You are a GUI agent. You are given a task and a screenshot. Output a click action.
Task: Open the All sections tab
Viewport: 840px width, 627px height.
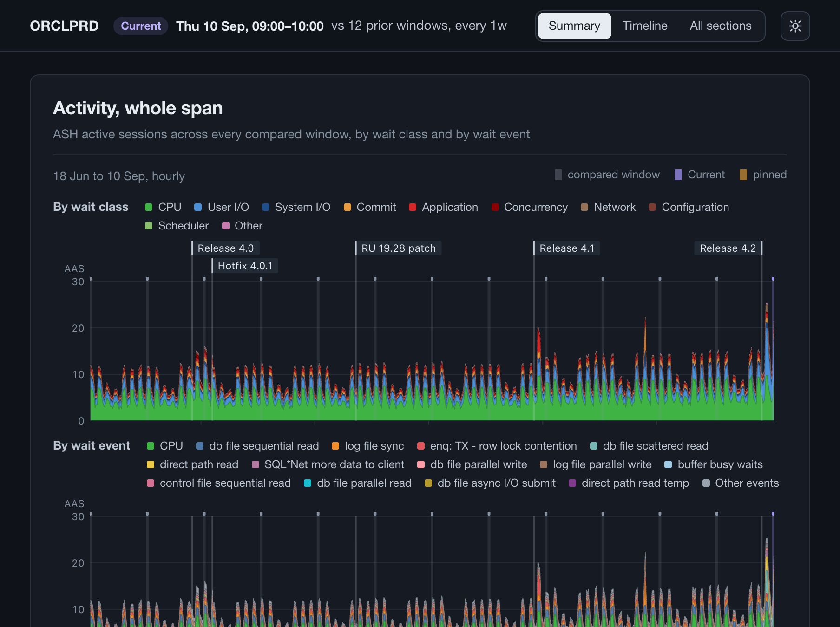point(721,26)
